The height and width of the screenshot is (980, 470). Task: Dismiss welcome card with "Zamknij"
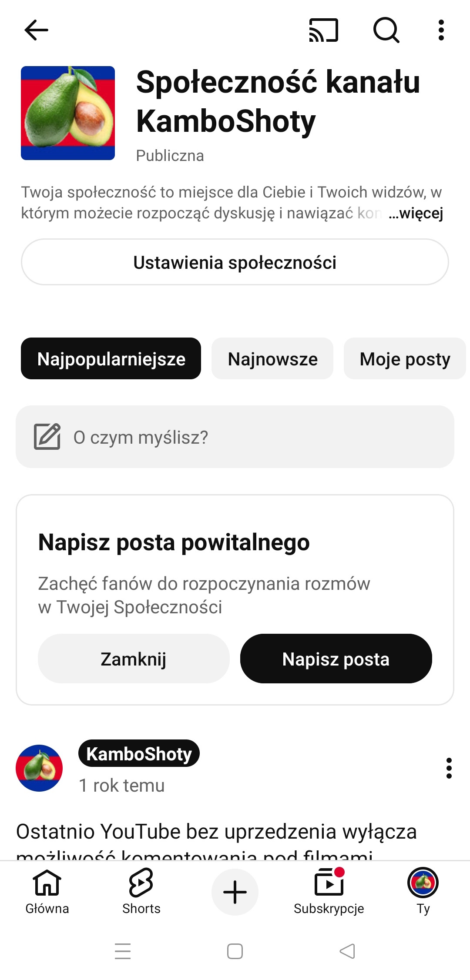tap(134, 659)
